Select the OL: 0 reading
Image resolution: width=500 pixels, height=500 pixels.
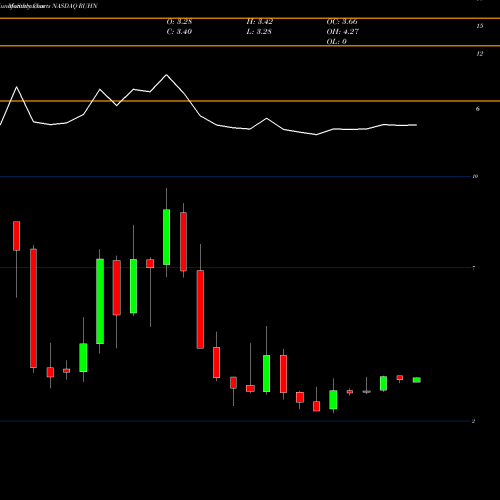pyautogui.click(x=336, y=42)
